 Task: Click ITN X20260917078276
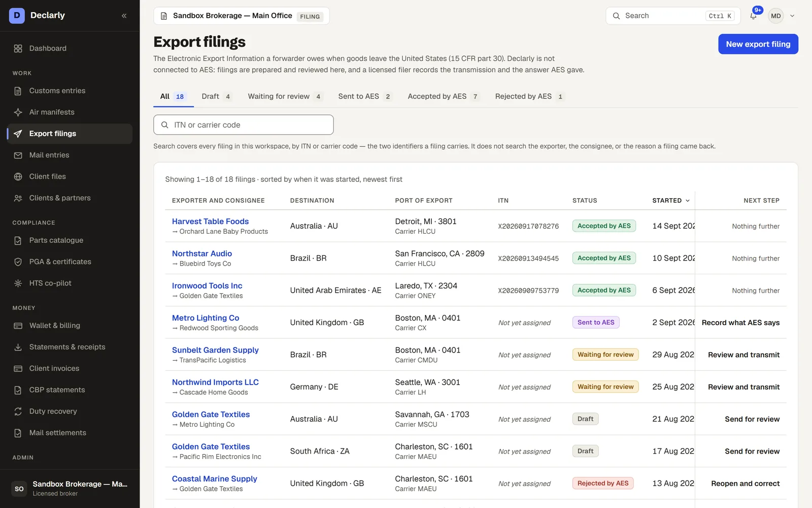[x=528, y=227]
